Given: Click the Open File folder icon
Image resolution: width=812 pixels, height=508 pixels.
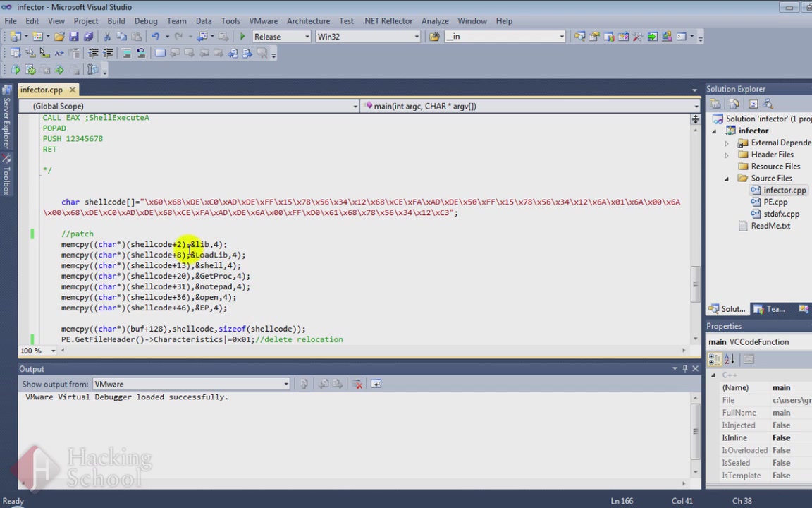Looking at the screenshot, I should (x=59, y=37).
